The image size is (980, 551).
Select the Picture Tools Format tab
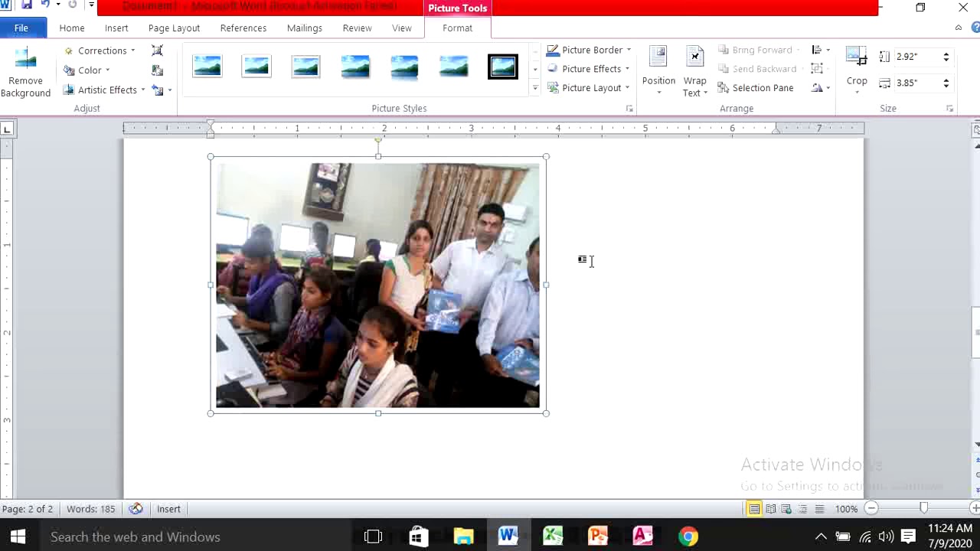point(457,28)
